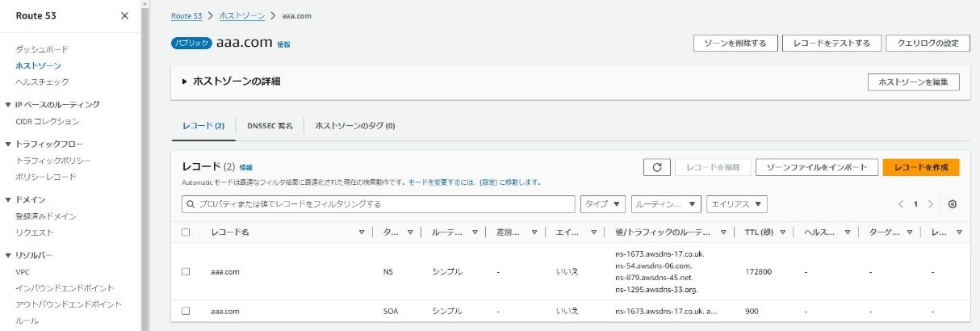Screen dimensions: 980x331
Task: Select all records with the header checkbox
Action: pyautogui.click(x=186, y=233)
